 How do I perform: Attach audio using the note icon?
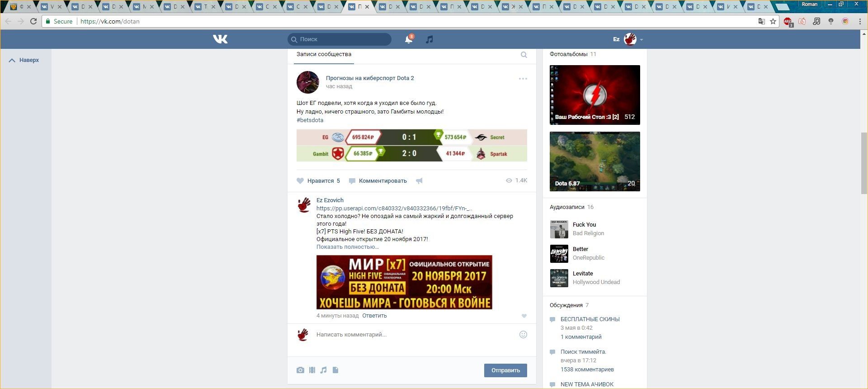[323, 370]
